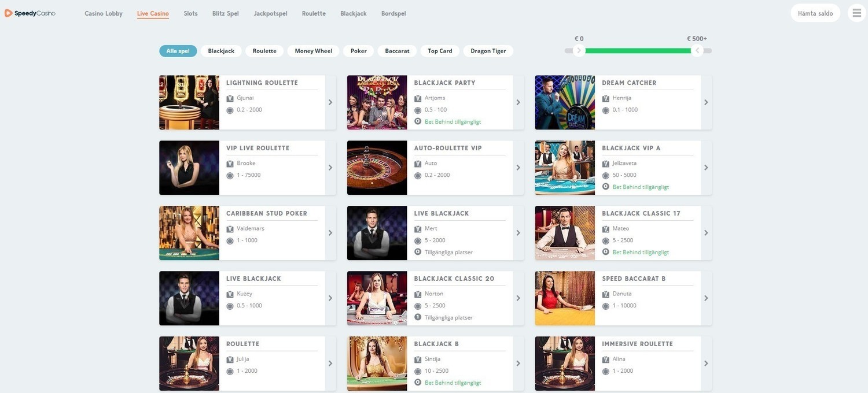
Task: Filter games by Top Card
Action: 440,51
